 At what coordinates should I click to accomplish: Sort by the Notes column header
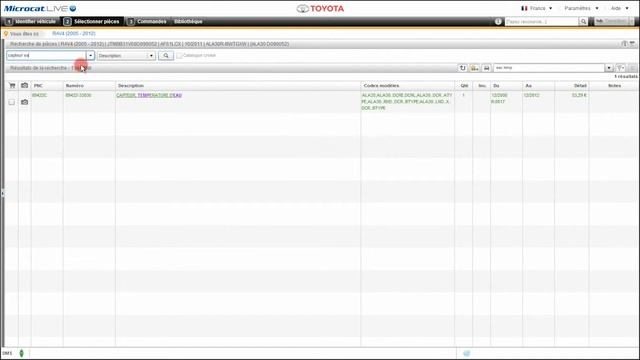click(614, 86)
